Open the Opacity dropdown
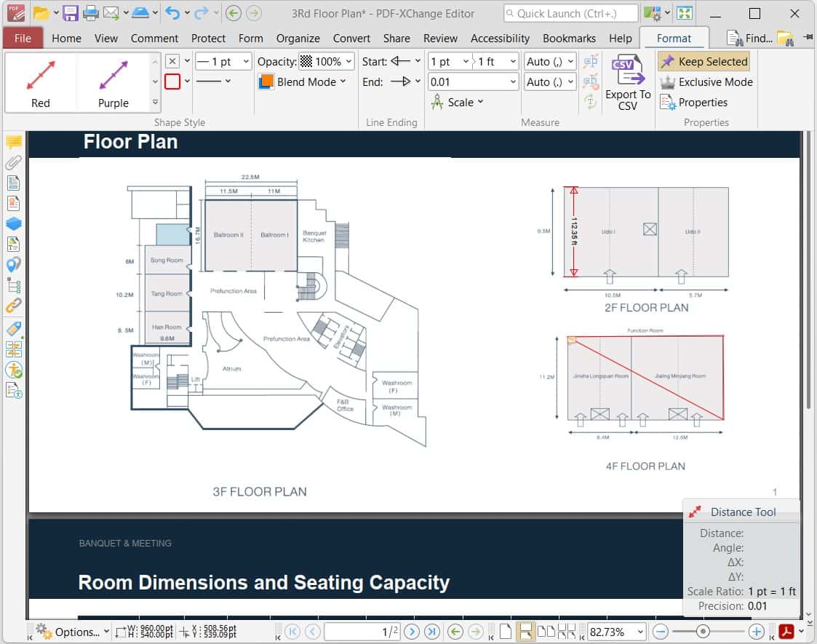 point(347,62)
